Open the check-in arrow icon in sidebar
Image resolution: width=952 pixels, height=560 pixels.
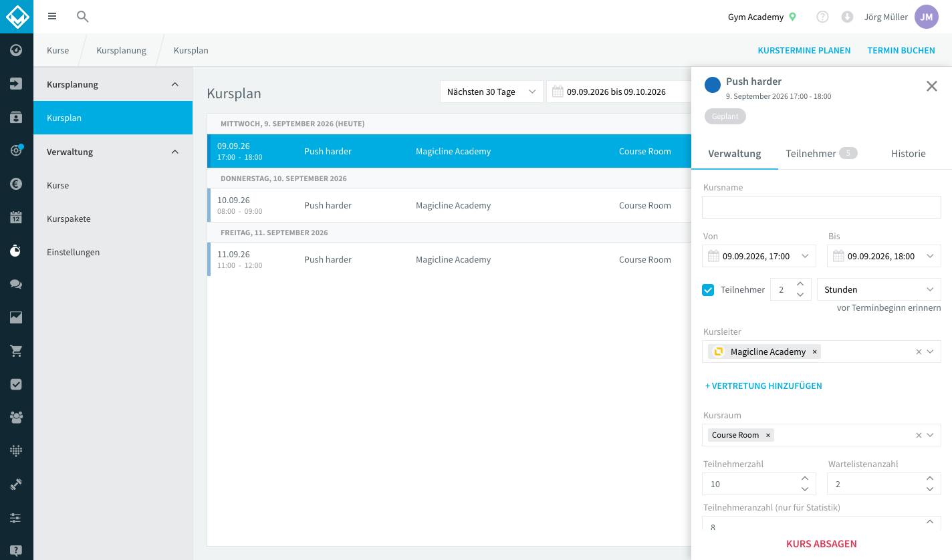click(x=17, y=84)
